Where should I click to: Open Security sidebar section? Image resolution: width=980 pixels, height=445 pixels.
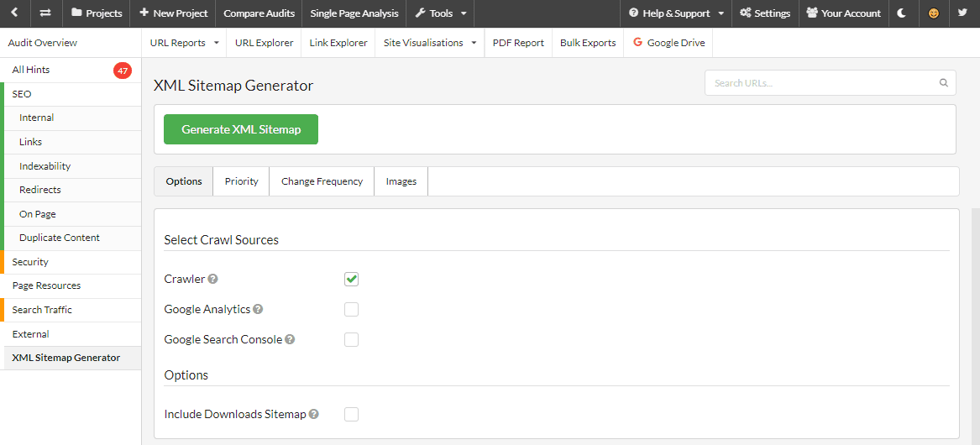[71, 262]
